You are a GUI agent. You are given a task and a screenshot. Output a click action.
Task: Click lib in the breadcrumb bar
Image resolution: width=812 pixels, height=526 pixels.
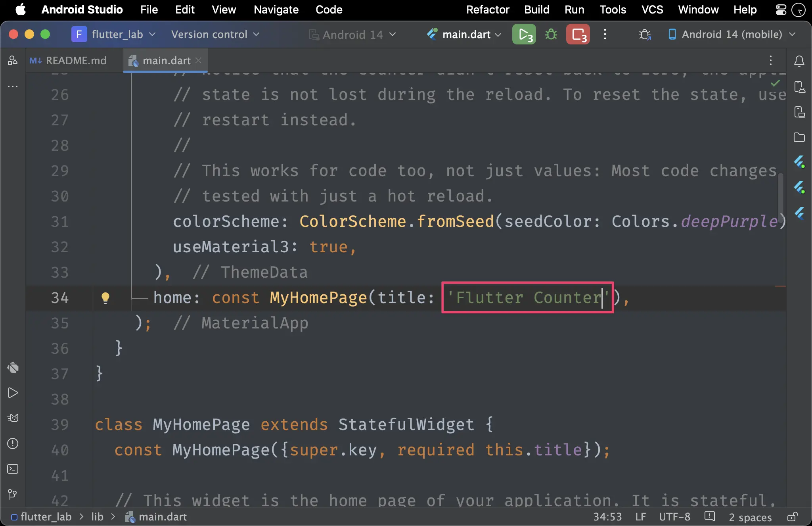97,517
